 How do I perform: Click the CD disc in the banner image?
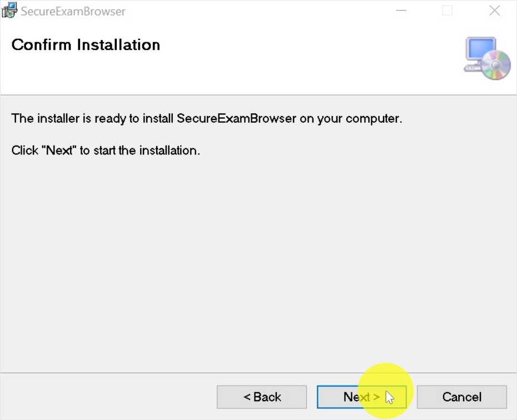tap(497, 66)
